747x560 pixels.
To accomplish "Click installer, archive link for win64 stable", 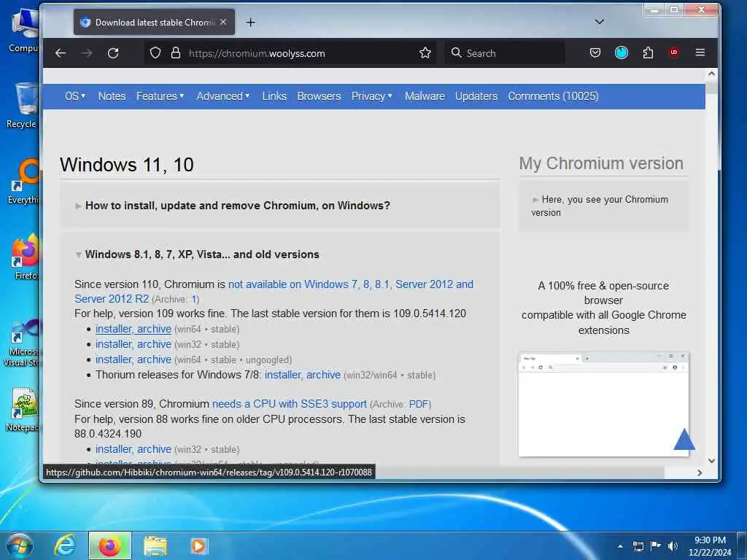I will (x=133, y=329).
